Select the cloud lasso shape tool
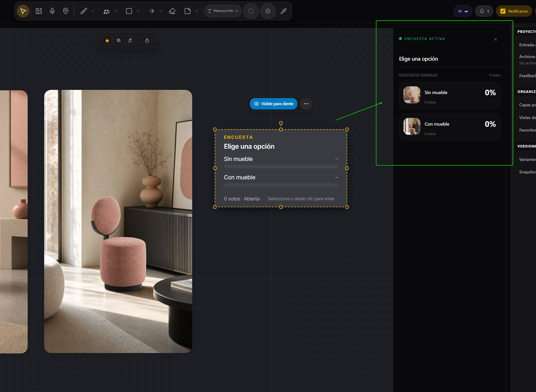 [x=106, y=11]
